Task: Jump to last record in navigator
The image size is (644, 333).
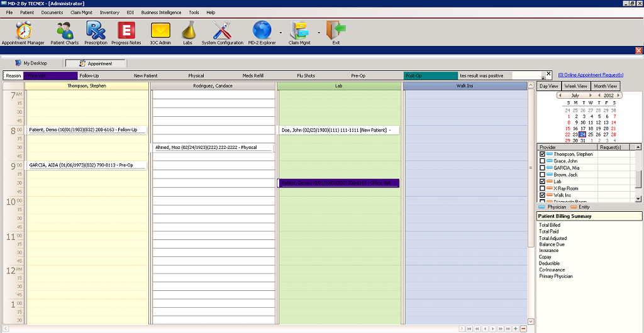Action: click(508, 329)
